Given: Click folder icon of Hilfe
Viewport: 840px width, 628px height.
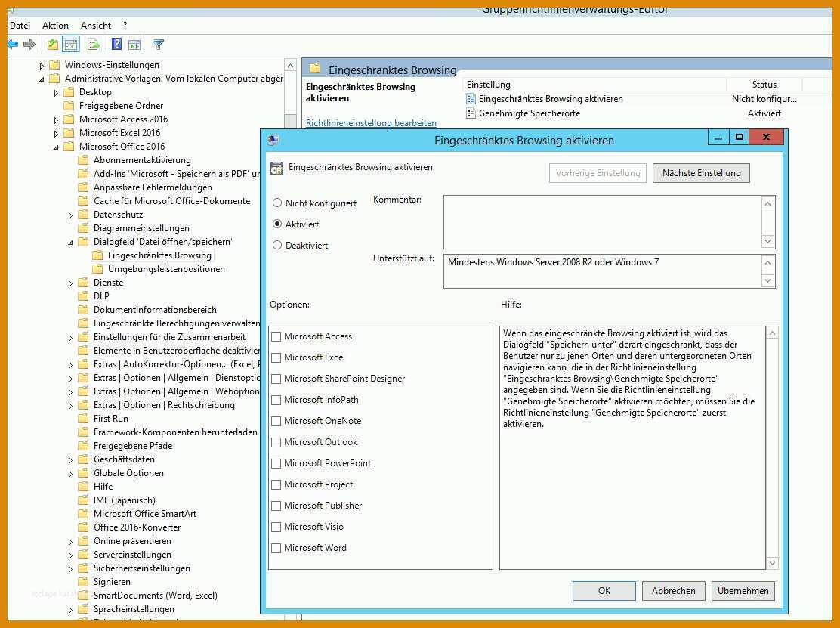Looking at the screenshot, I should (x=83, y=487).
